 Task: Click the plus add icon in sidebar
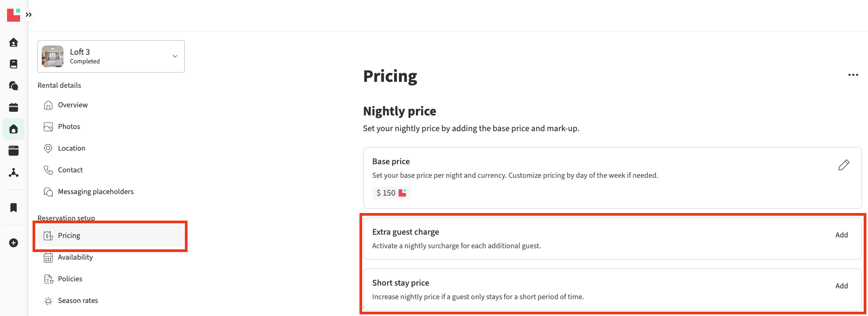pos(14,243)
